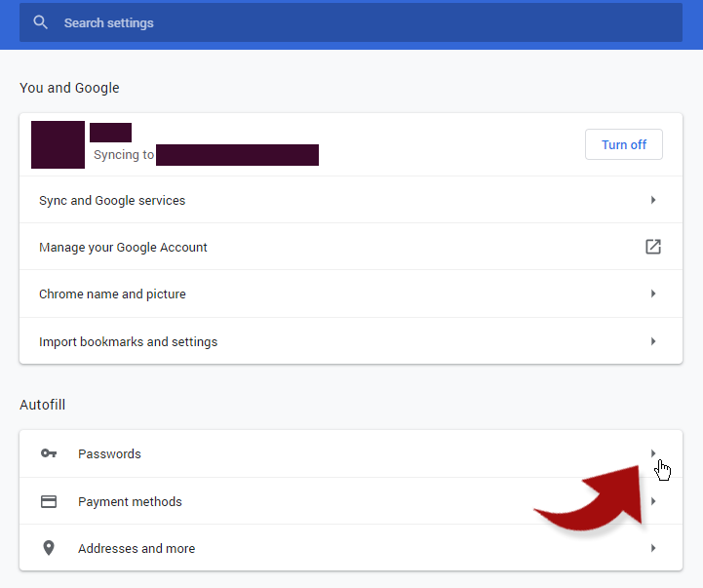The width and height of the screenshot is (703, 588).
Task: Turn off sync with the Turn off button
Action: pyautogui.click(x=624, y=144)
